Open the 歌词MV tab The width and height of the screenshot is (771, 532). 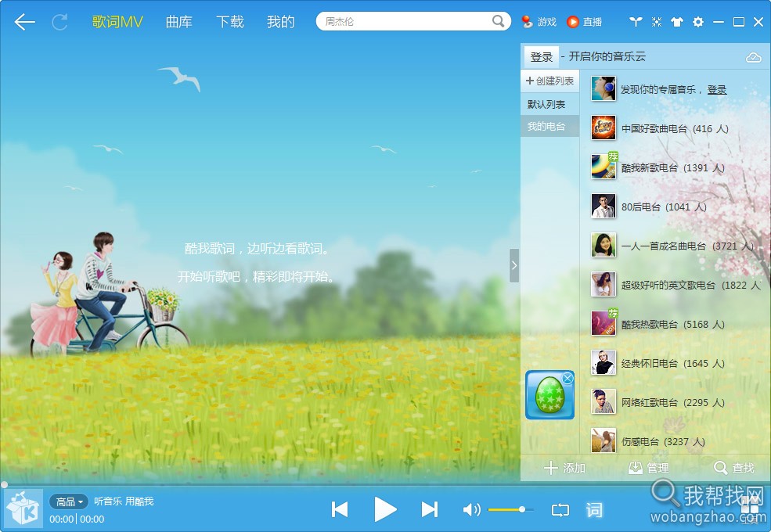point(117,22)
